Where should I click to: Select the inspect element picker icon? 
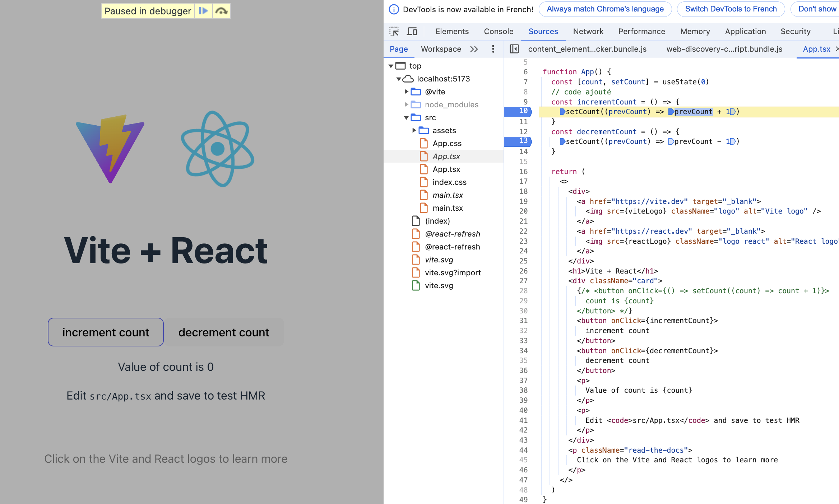(x=394, y=32)
